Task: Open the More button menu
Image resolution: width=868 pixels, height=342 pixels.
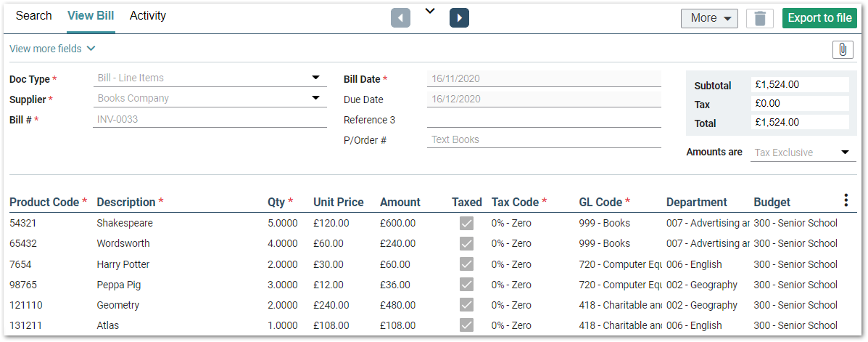Action: coord(709,18)
